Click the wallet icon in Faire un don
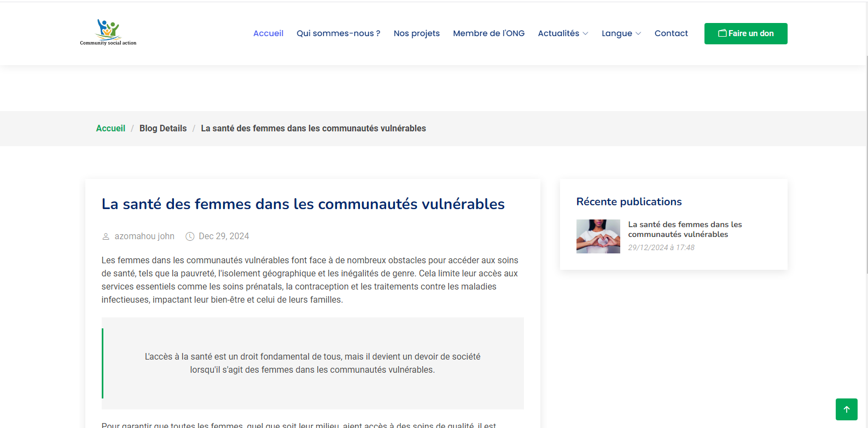868x428 pixels. coord(722,33)
